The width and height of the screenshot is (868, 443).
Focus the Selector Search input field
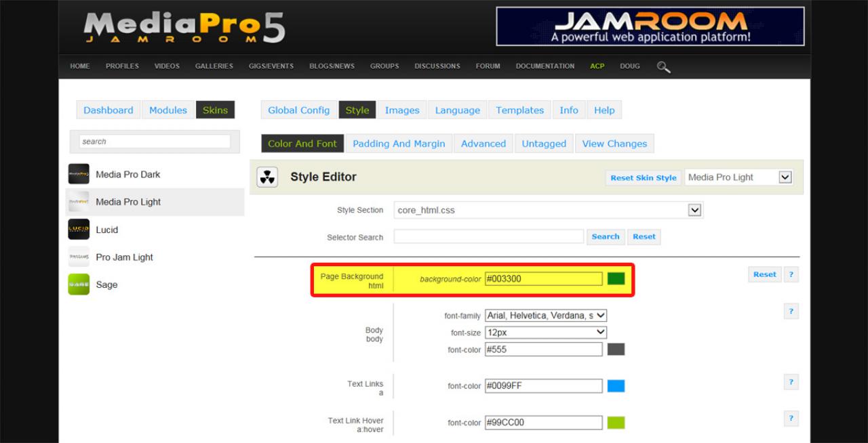click(489, 236)
